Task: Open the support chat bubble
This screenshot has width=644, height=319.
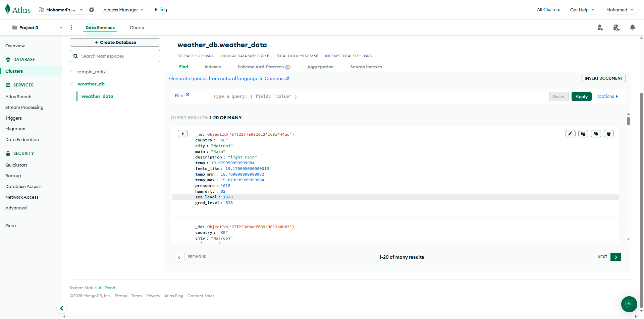Action: click(x=629, y=304)
